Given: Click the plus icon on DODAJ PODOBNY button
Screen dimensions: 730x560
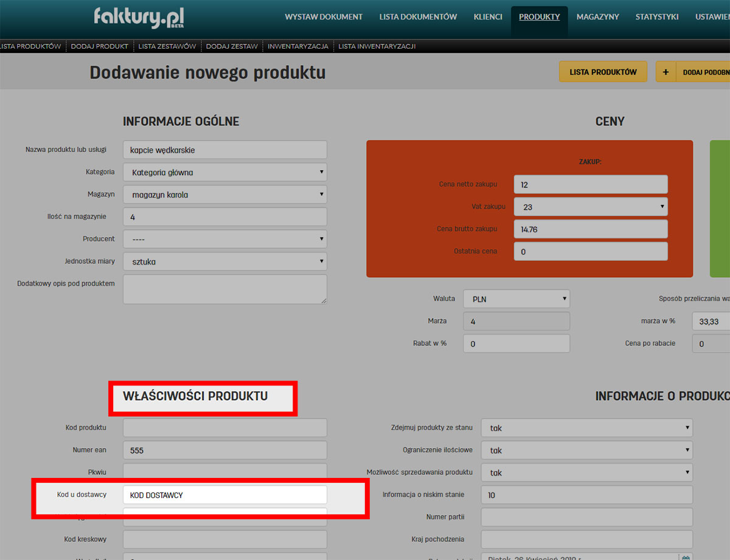Looking at the screenshot, I should 666,71.
